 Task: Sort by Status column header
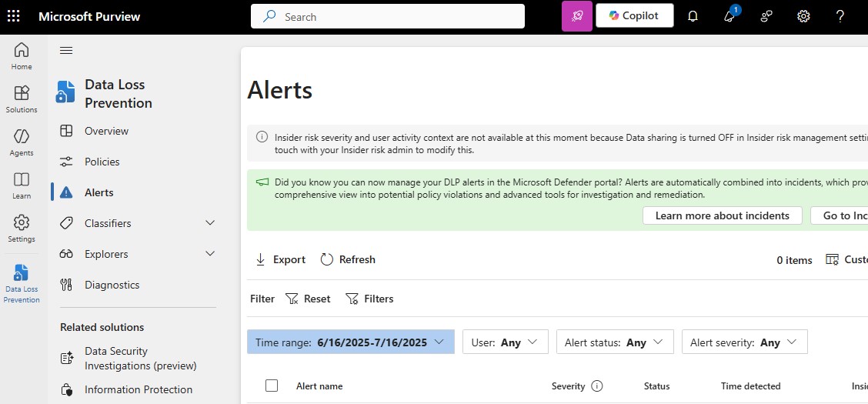click(656, 386)
